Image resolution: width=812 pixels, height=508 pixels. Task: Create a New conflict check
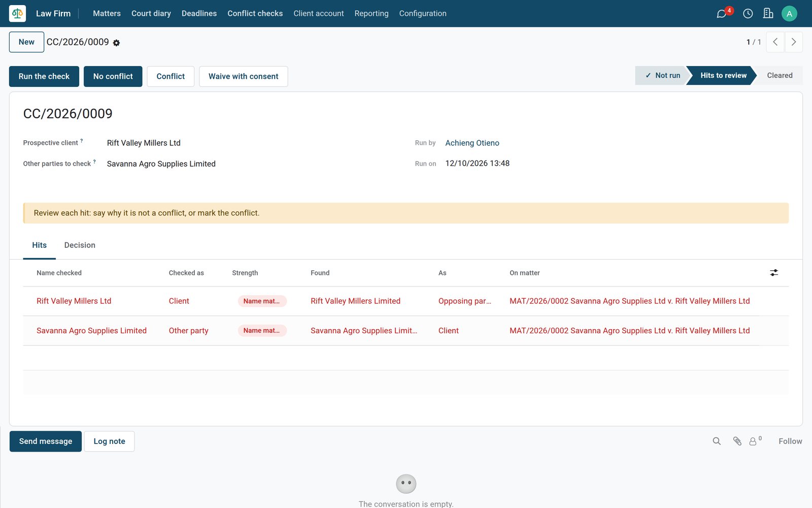(x=26, y=42)
